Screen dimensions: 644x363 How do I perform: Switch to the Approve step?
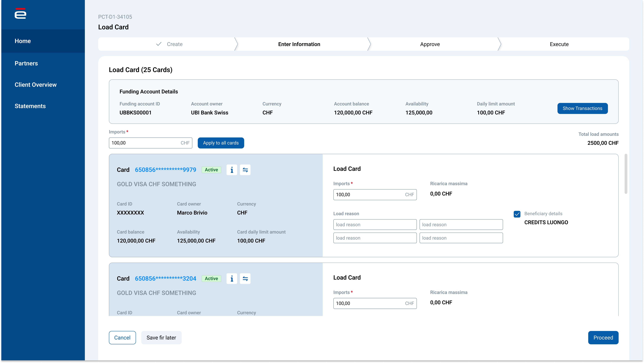(430, 44)
